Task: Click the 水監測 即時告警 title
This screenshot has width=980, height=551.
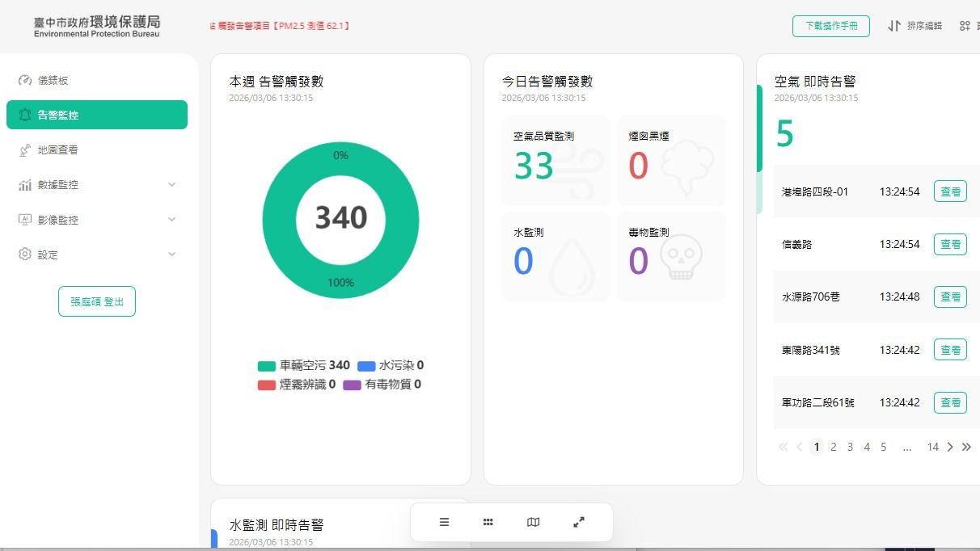Action: tap(277, 525)
